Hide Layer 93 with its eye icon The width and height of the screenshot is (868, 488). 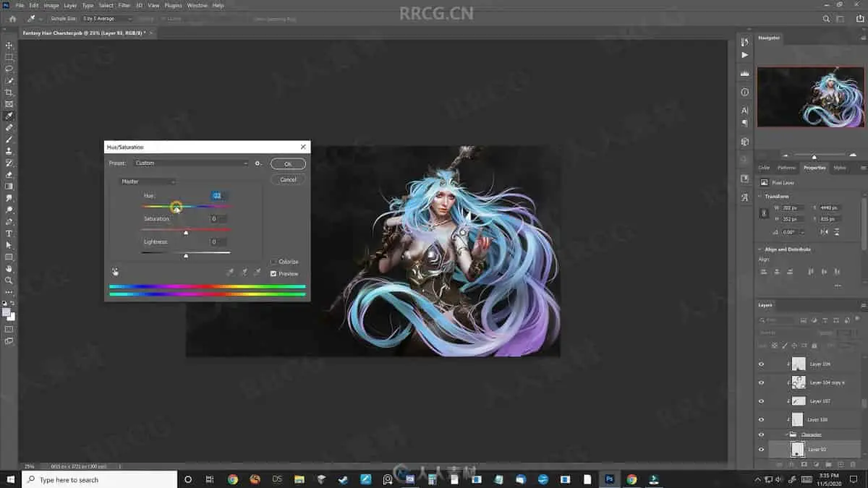point(761,449)
